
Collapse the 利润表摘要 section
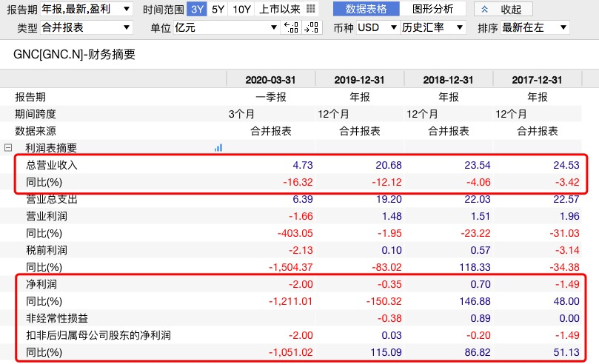tap(7, 148)
